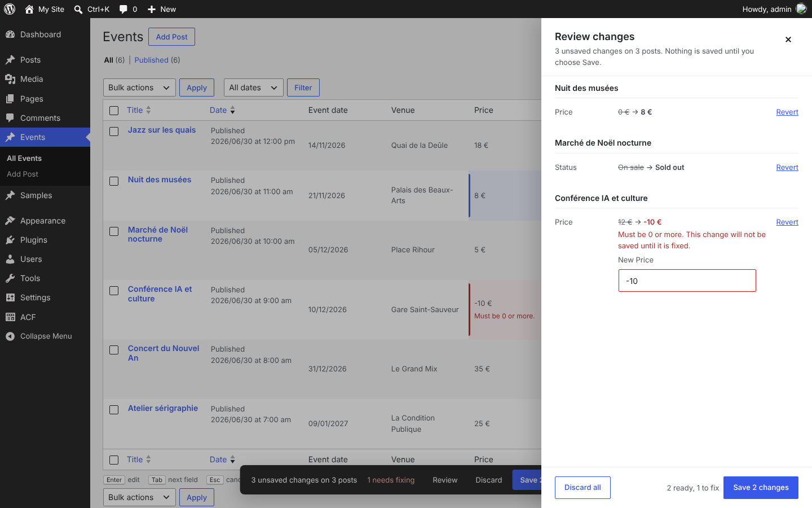Click the Filter button

click(303, 87)
